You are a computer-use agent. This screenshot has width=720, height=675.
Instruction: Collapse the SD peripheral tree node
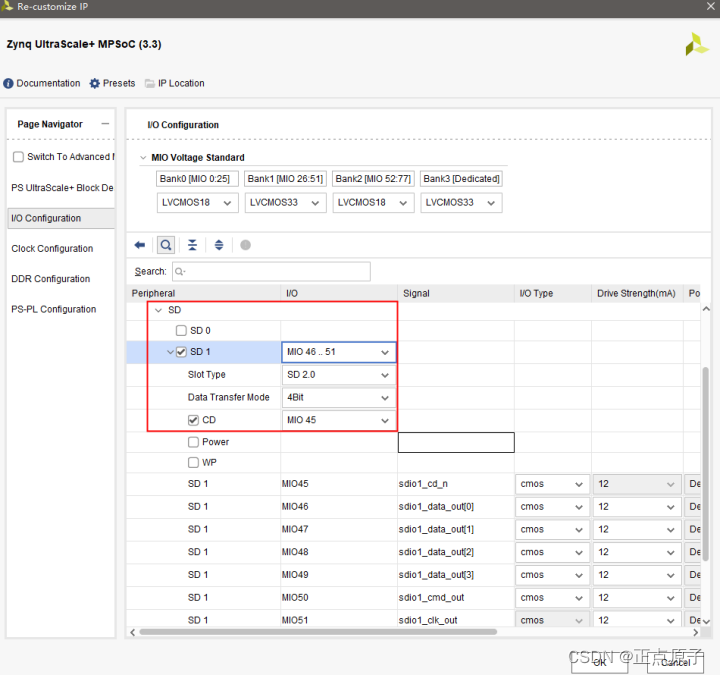(x=158, y=310)
